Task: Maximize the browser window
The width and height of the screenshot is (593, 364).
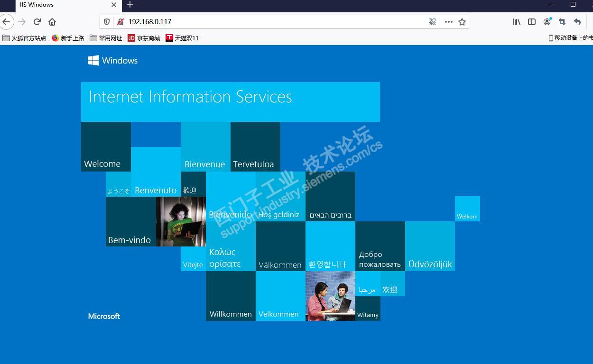Action: (x=573, y=4)
